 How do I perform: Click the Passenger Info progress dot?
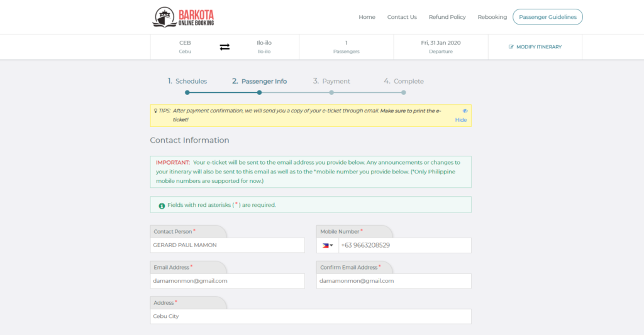259,92
